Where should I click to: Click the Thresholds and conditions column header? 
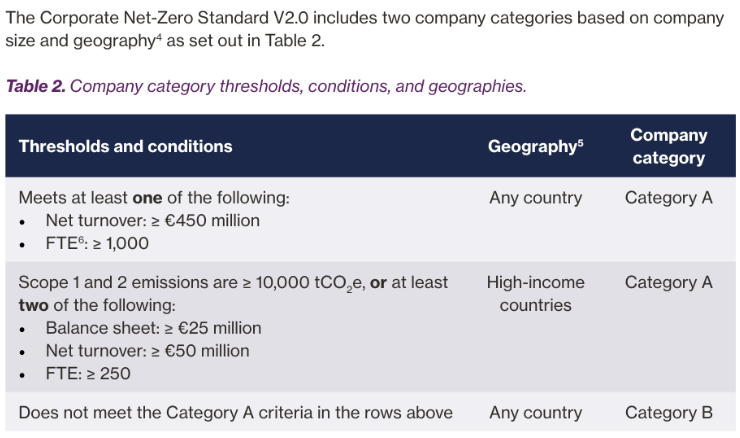click(126, 146)
